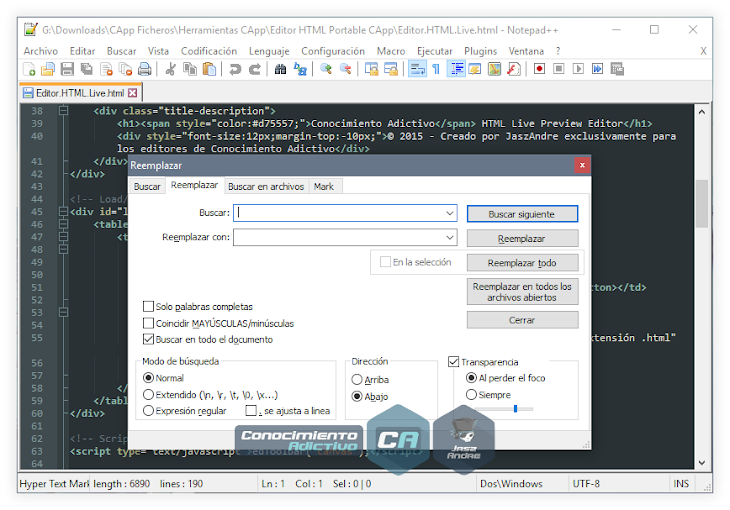Select Siempre transparency radio

471,394
